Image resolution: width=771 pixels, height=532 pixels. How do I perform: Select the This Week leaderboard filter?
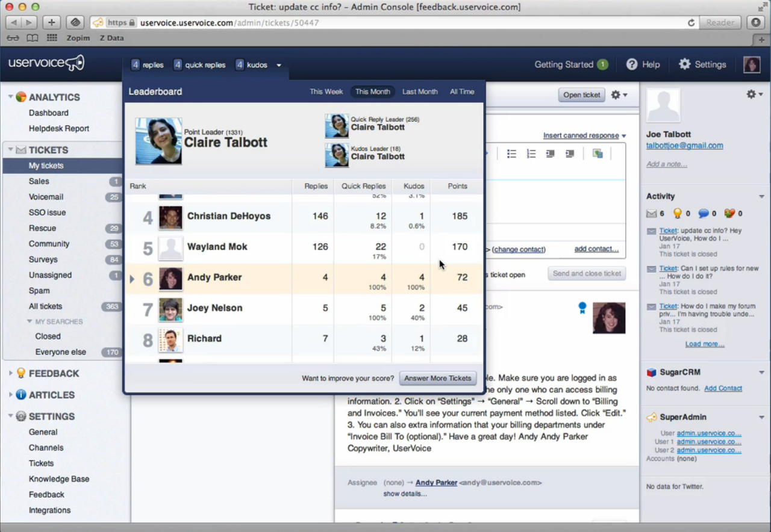tap(326, 91)
